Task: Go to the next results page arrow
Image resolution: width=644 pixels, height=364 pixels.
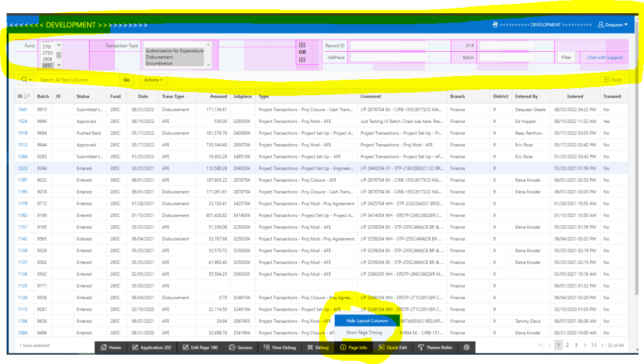Action: (585, 345)
